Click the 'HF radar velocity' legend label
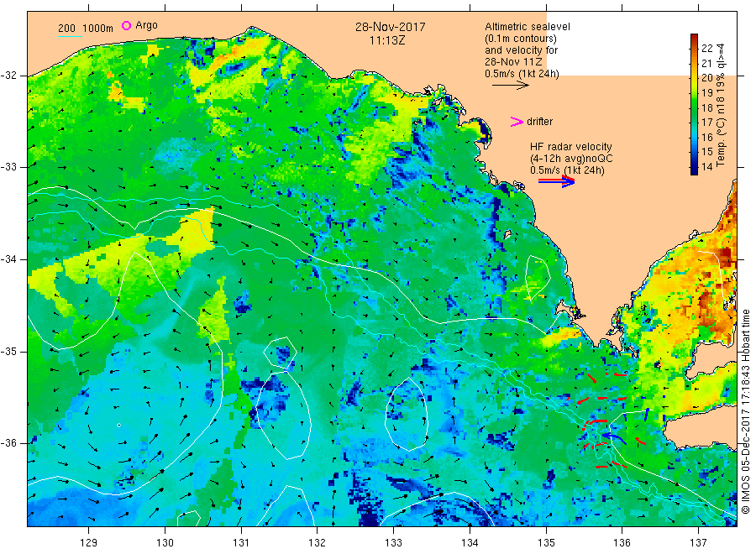The height and width of the screenshot is (554, 756). click(x=571, y=146)
